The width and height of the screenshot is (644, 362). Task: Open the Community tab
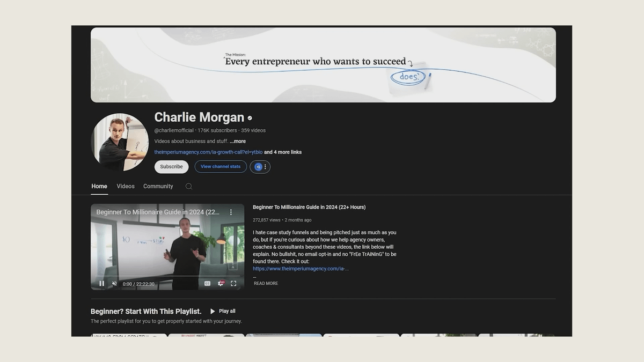pos(158,187)
